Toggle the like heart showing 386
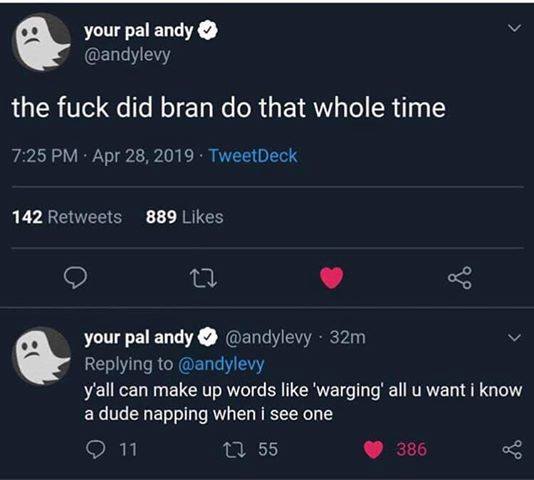This screenshot has width=534, height=480. coord(373,450)
